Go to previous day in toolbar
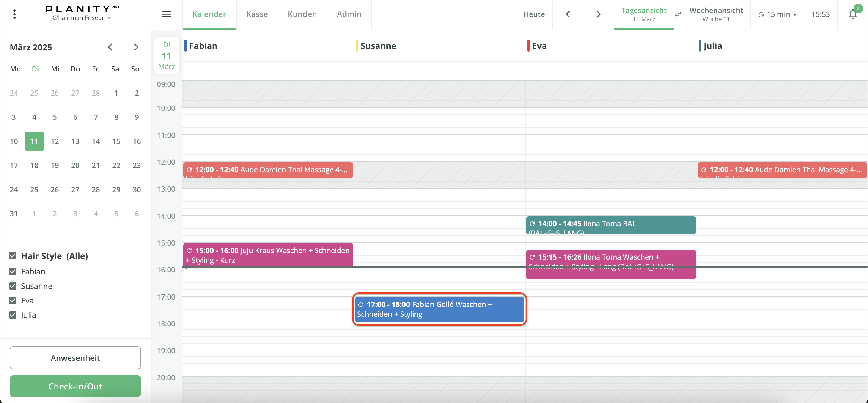Viewport: 868px width, 403px height. (x=568, y=14)
